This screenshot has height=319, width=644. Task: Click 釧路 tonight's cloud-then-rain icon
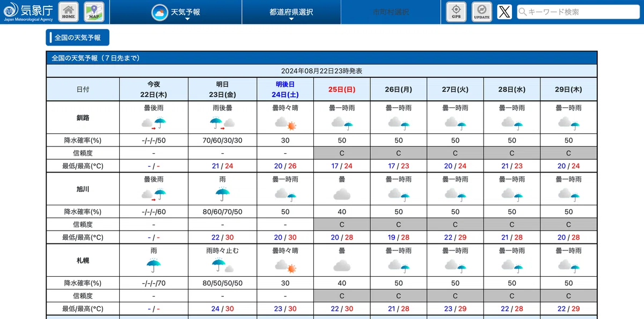[x=153, y=123]
